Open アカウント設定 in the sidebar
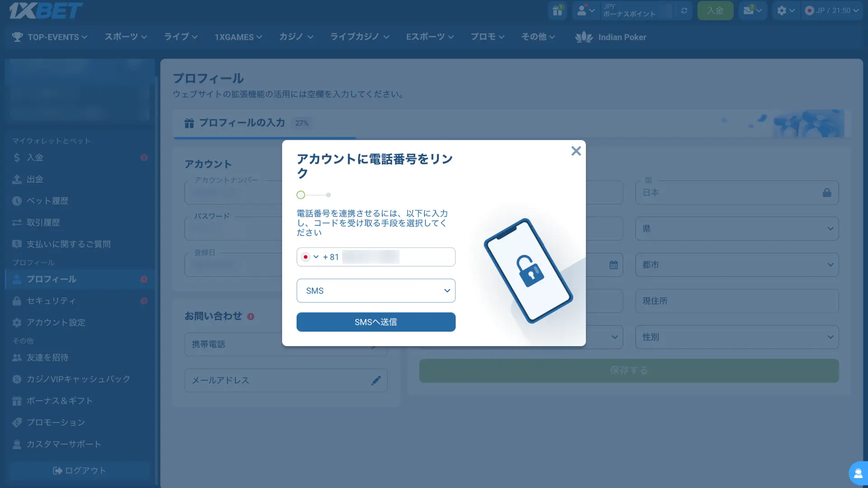This screenshot has height=488, width=868. tap(80, 323)
